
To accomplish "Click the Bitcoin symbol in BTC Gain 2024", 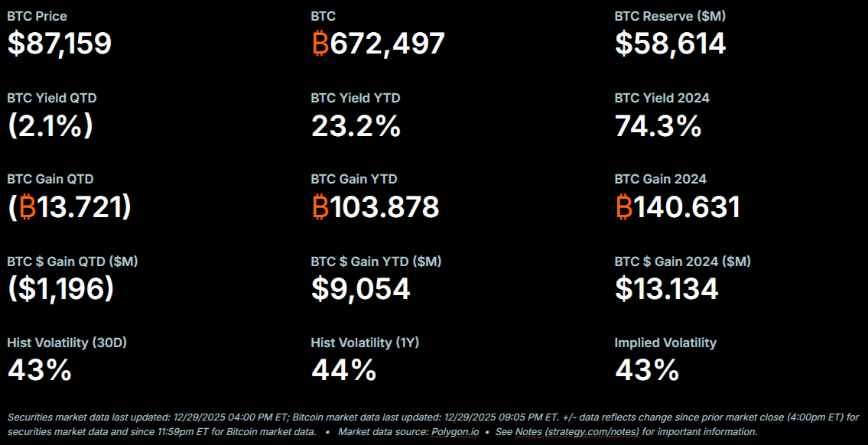I will (x=624, y=207).
